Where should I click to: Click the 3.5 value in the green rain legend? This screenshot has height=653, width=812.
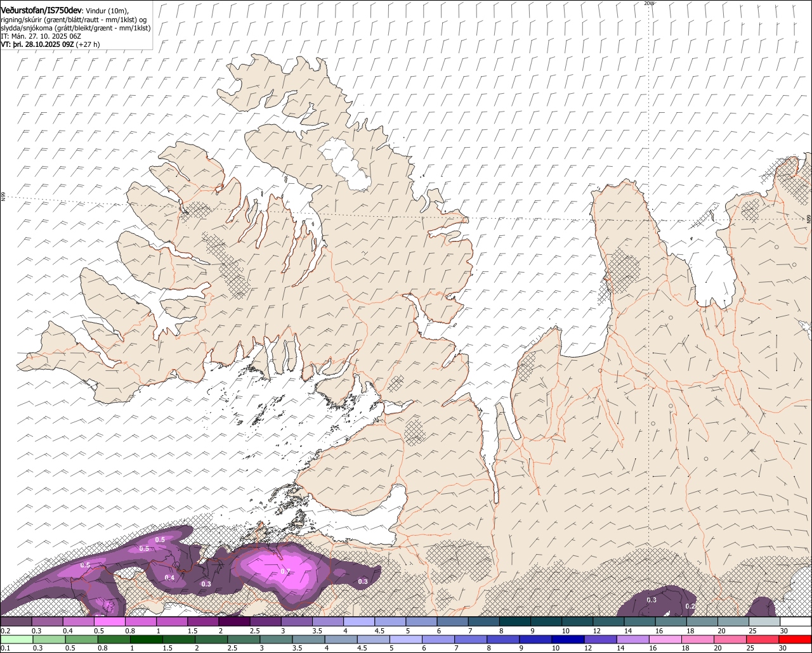coord(297,648)
